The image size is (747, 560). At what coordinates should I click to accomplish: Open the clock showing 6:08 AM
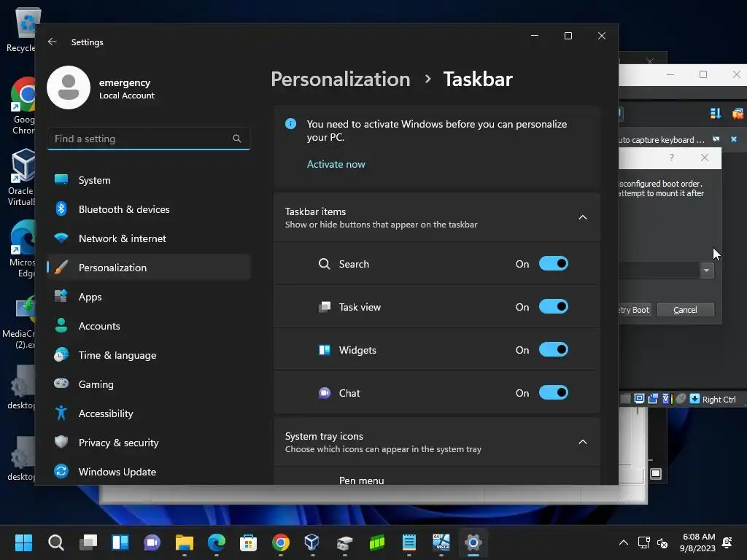698,542
